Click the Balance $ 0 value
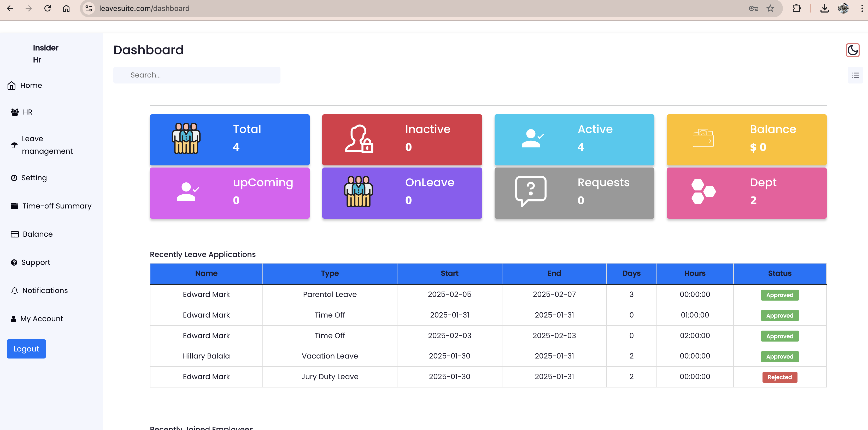Viewport: 868px width, 430px height. [758, 147]
